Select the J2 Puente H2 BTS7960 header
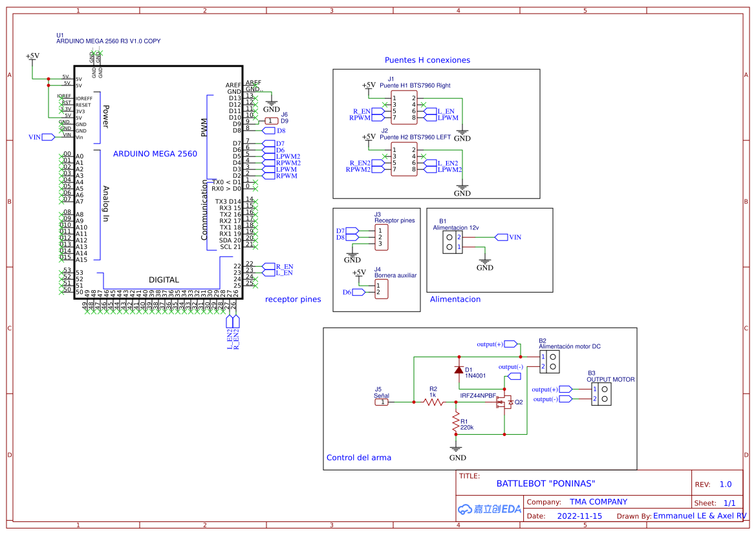756x535 pixels. (x=404, y=160)
